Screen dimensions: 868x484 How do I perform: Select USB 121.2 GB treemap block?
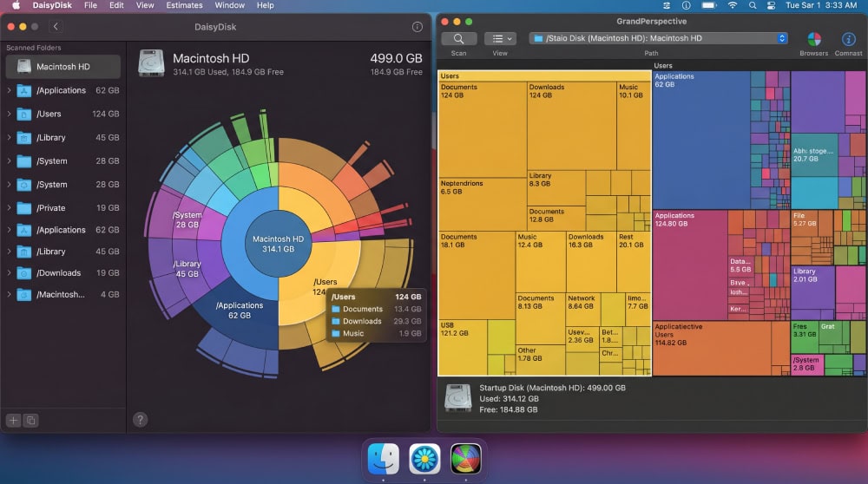pos(463,347)
